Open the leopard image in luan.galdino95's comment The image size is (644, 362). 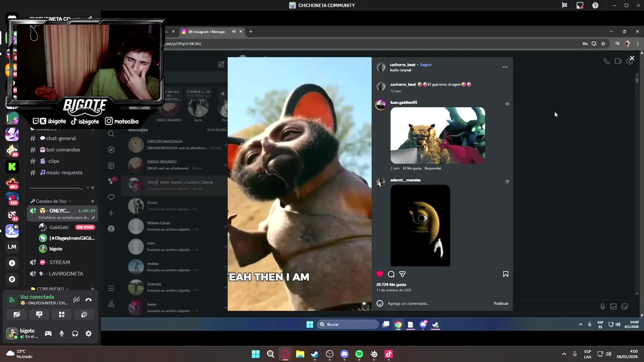point(438,135)
